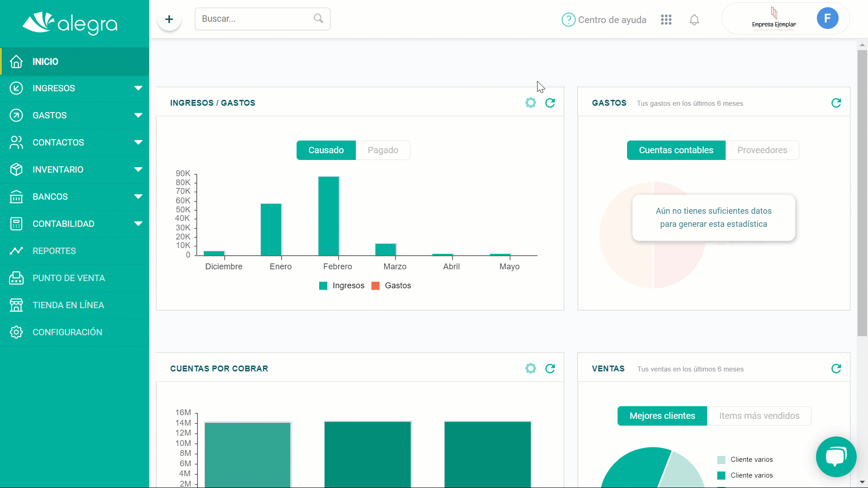Image resolution: width=868 pixels, height=488 pixels.
Task: Click the Contabilidad calculator icon
Action: tap(16, 224)
